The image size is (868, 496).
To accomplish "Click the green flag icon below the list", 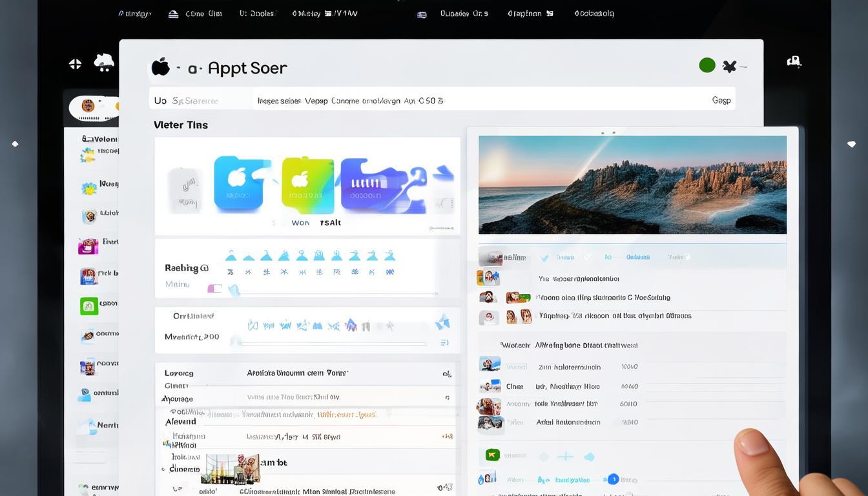I will coord(492,455).
